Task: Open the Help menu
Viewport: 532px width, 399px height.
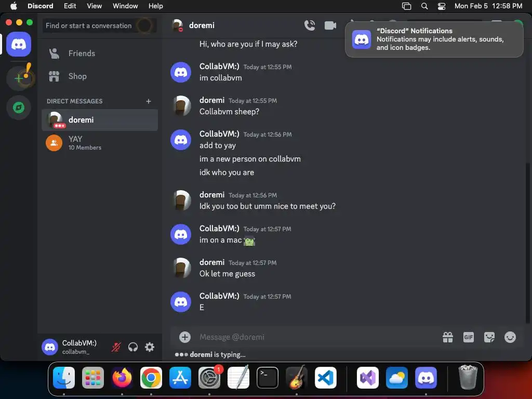Action: (156, 6)
